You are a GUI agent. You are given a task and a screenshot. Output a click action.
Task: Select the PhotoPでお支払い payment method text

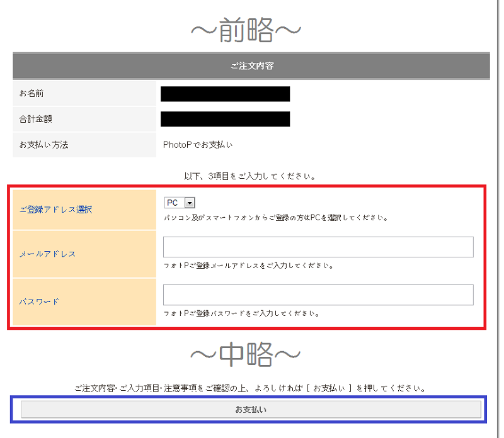198,145
